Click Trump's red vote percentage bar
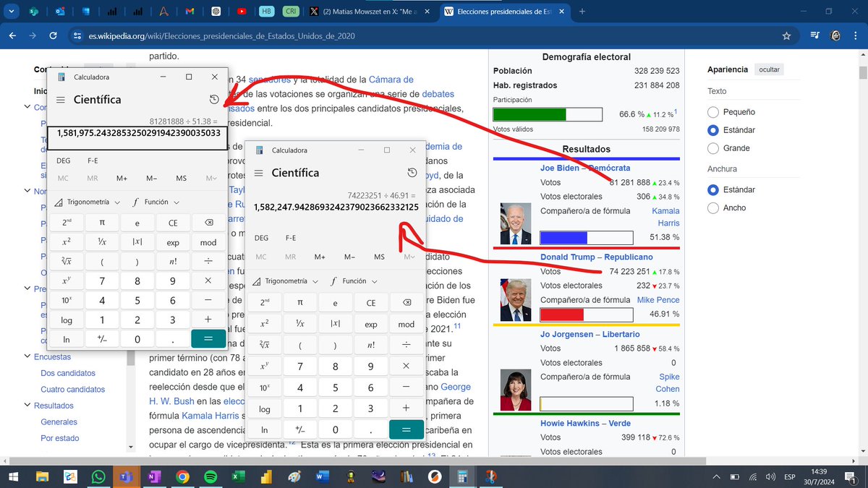868x488 pixels. point(587,314)
